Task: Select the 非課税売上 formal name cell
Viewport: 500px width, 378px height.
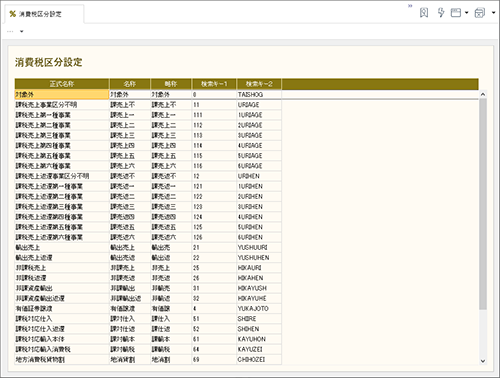Action: [x=62, y=268]
